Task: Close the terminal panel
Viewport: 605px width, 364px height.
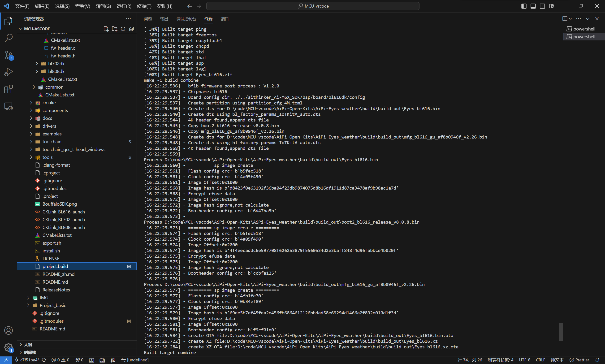Action: pyautogui.click(x=597, y=19)
